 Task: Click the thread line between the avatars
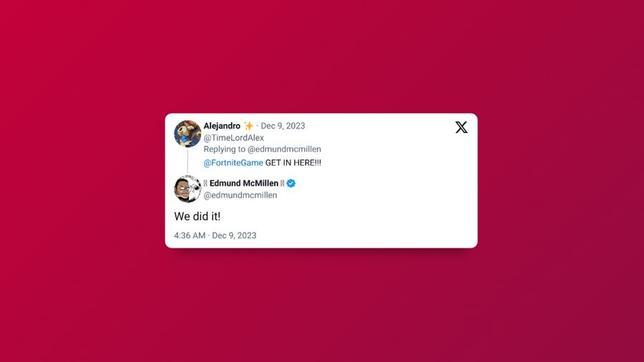click(187, 161)
